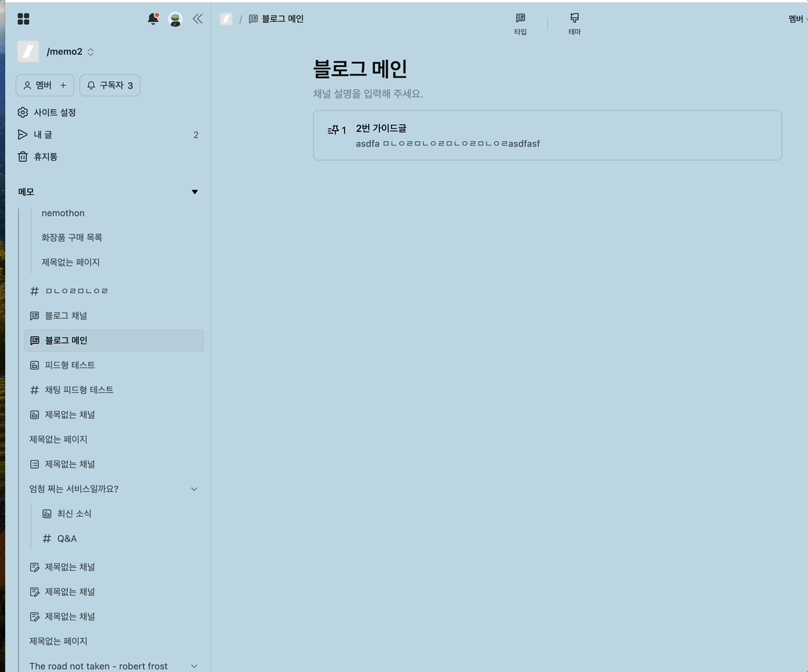The height and width of the screenshot is (672, 808).
Task: Open 내 글 in the sidebar
Action: (43, 135)
